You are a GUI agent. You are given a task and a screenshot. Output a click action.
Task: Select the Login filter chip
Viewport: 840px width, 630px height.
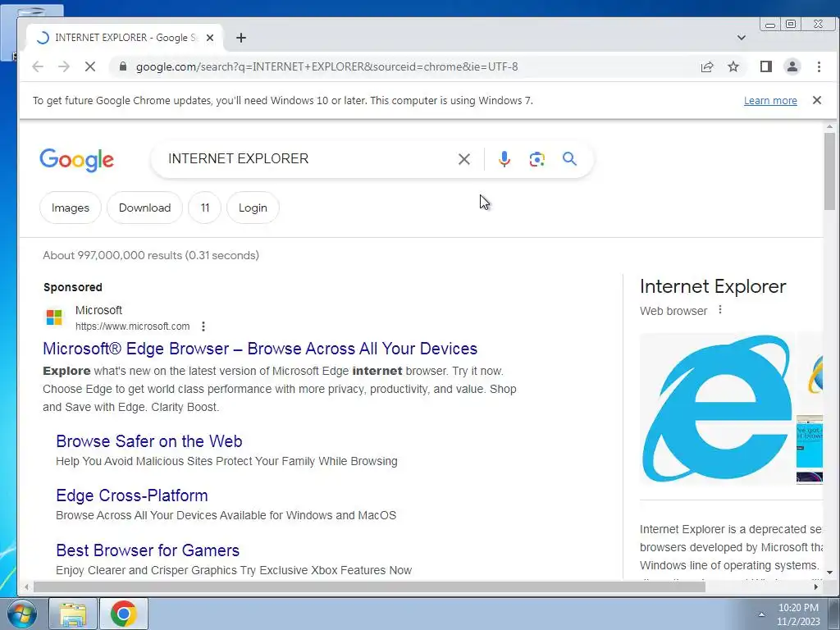pyautogui.click(x=253, y=208)
